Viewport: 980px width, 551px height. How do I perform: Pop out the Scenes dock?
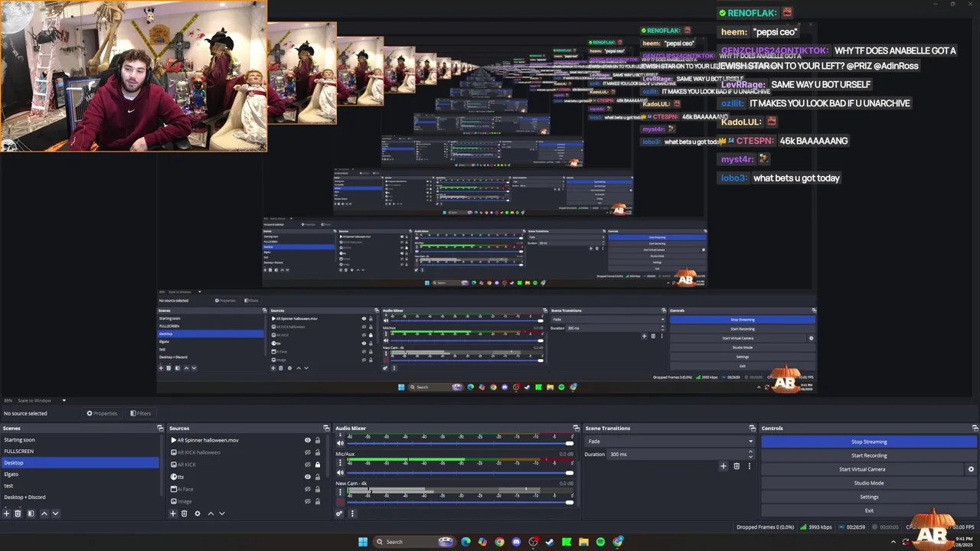160,428
